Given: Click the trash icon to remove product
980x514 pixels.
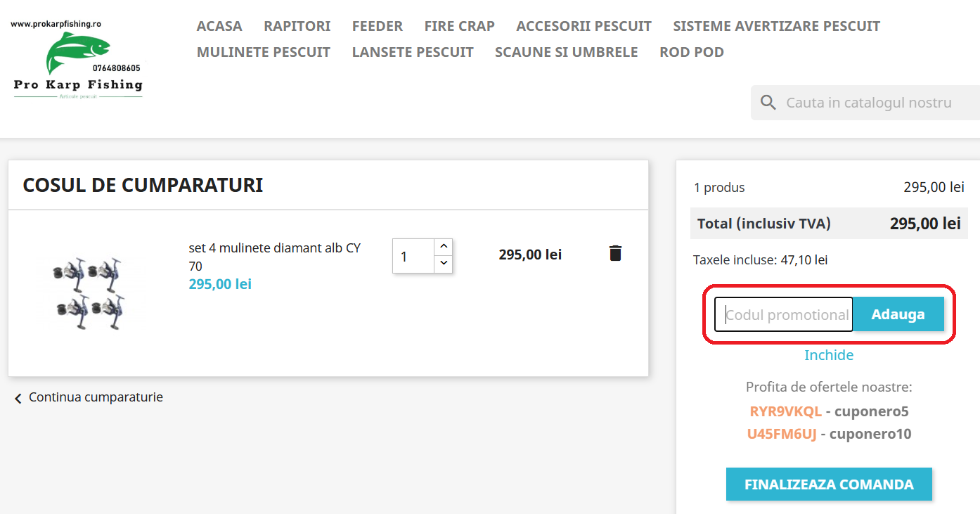Looking at the screenshot, I should pyautogui.click(x=615, y=253).
